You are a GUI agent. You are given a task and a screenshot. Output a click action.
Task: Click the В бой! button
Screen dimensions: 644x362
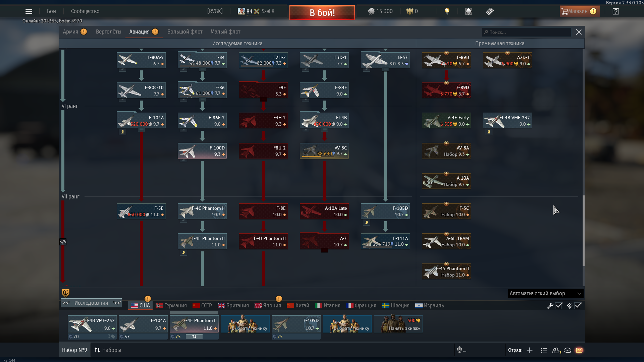(322, 12)
